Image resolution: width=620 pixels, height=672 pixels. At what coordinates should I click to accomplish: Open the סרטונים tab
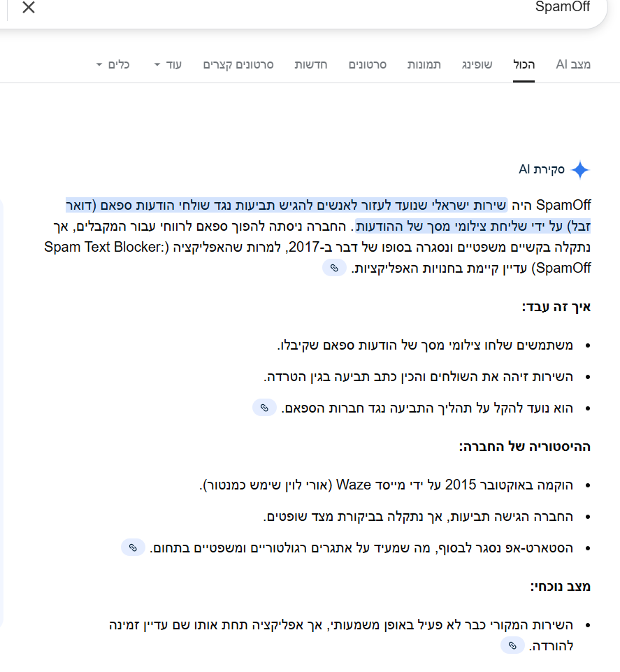[368, 64]
